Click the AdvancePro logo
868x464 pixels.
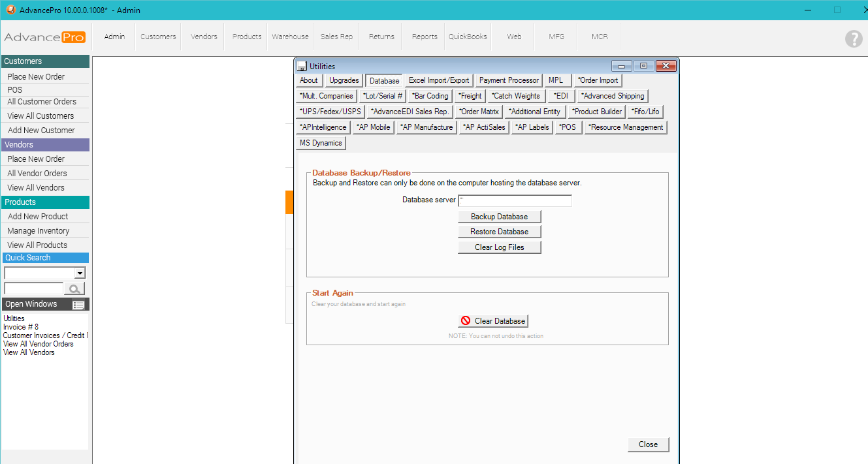44,37
